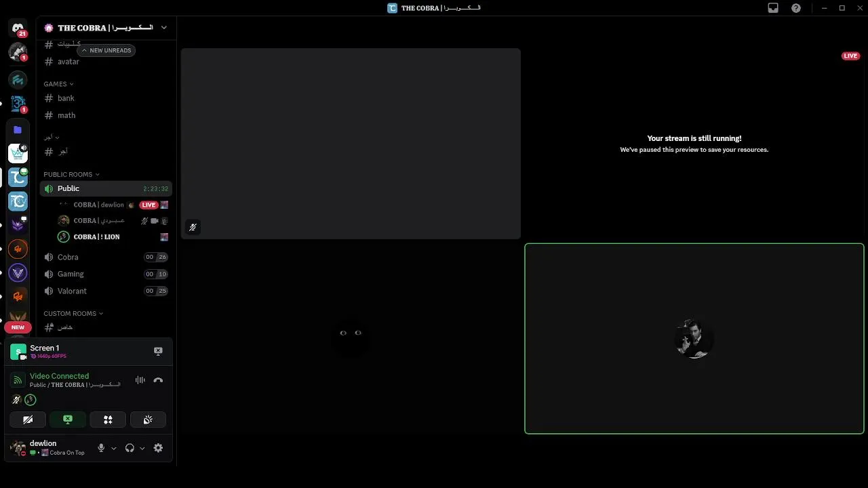Open the Help question mark icon

pos(796,8)
